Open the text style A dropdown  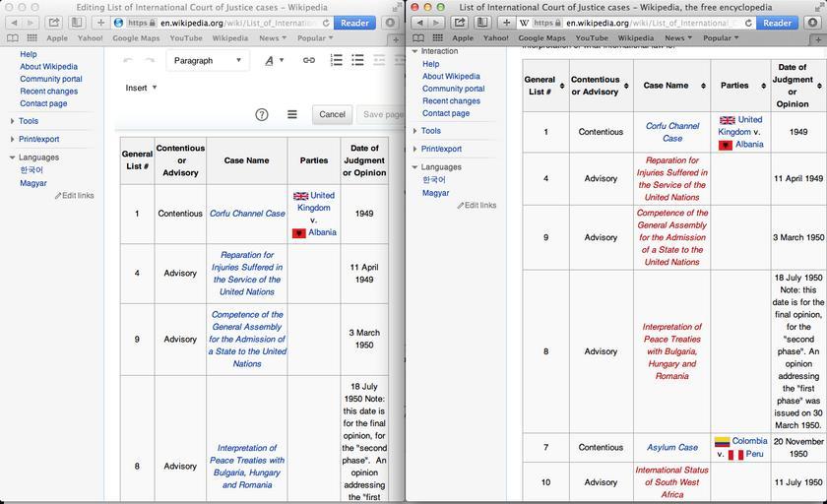pyautogui.click(x=274, y=60)
